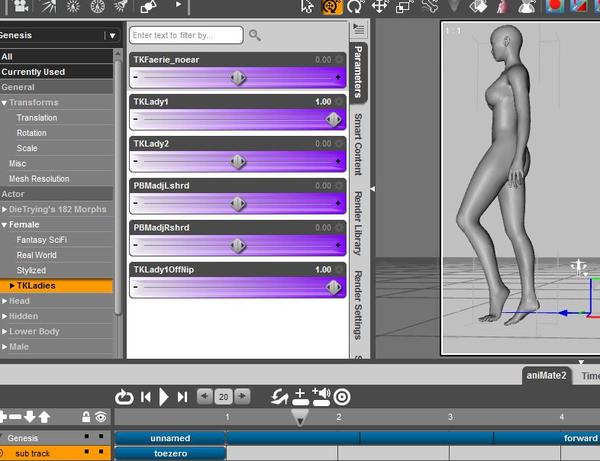Viewport: 600px width, 461px height.
Task: Open the Render Library side tab
Action: (x=358, y=223)
